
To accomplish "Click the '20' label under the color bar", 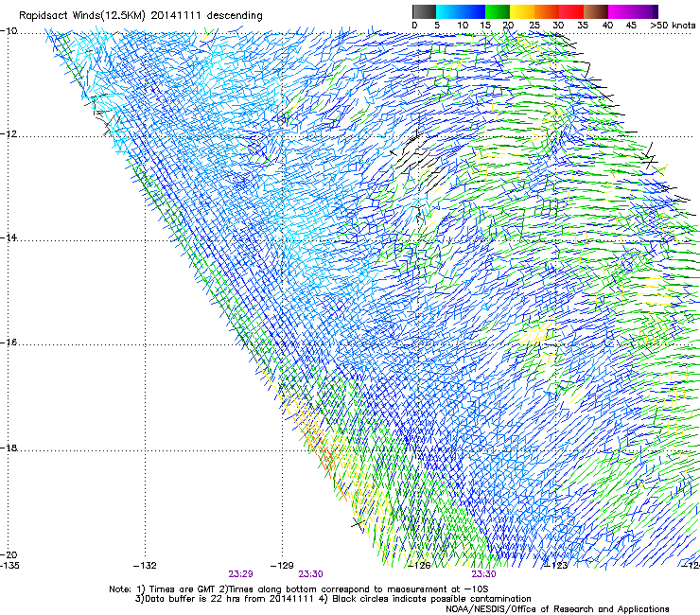I will click(508, 26).
